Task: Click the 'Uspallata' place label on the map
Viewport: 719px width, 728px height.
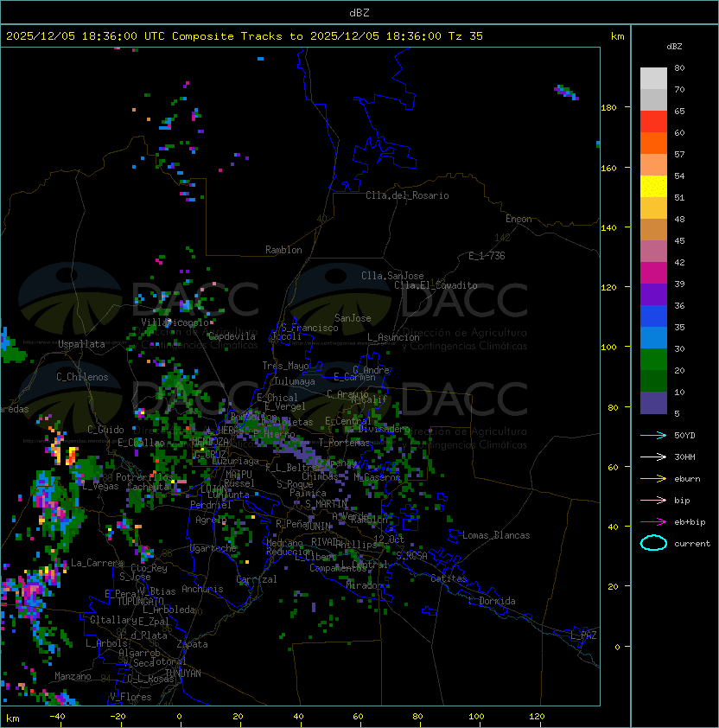Action: (81, 344)
